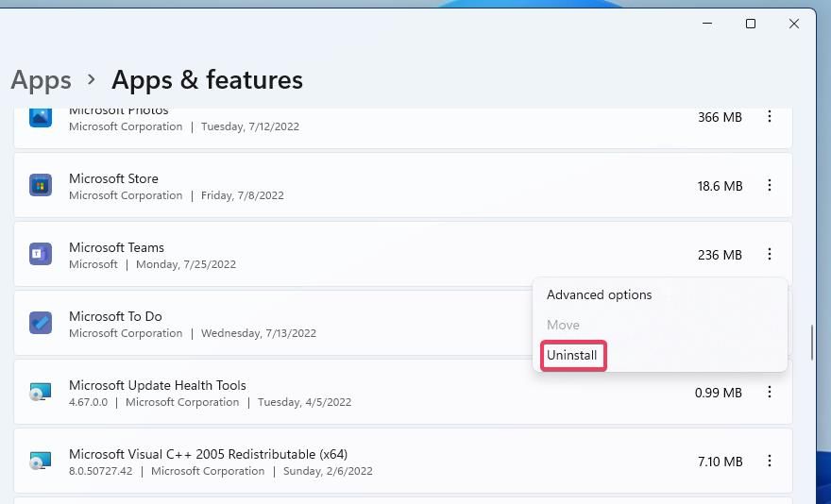Viewport: 831px width, 504px height.
Task: Maximize the Settings window
Action: tap(751, 24)
